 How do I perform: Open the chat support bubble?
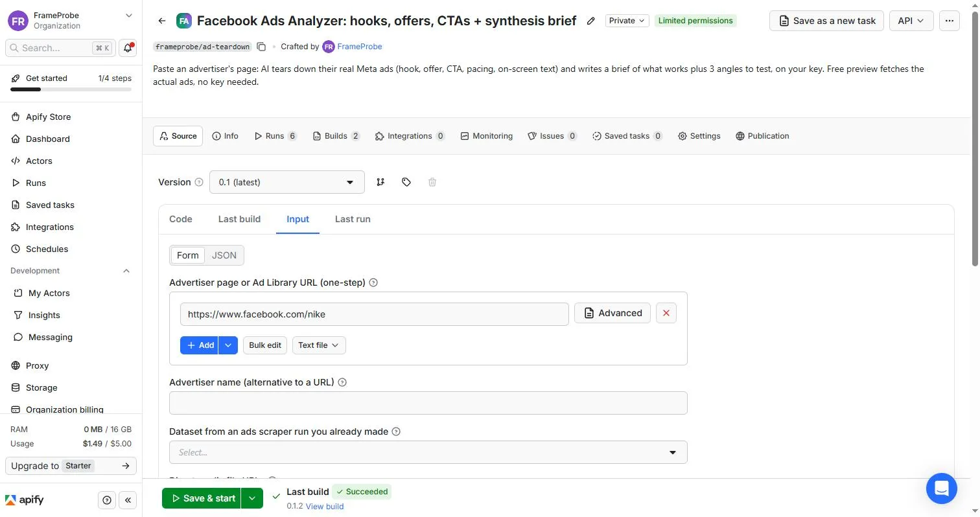pos(941,488)
